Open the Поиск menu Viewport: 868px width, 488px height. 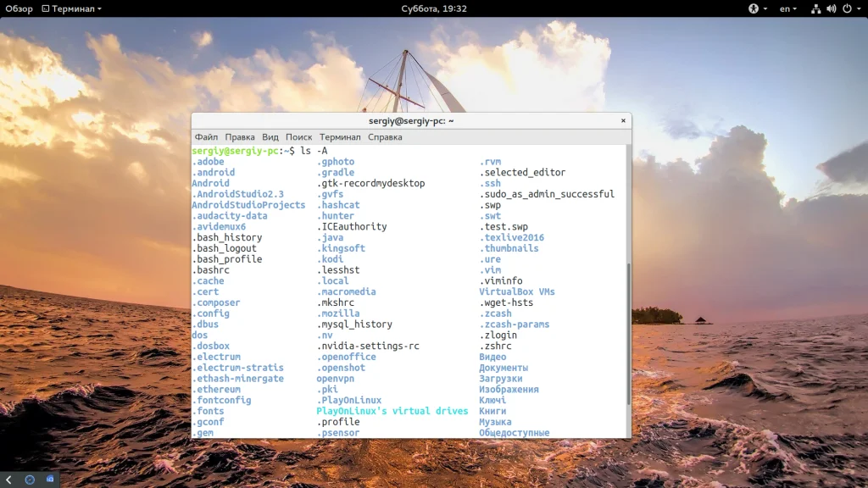pos(299,137)
